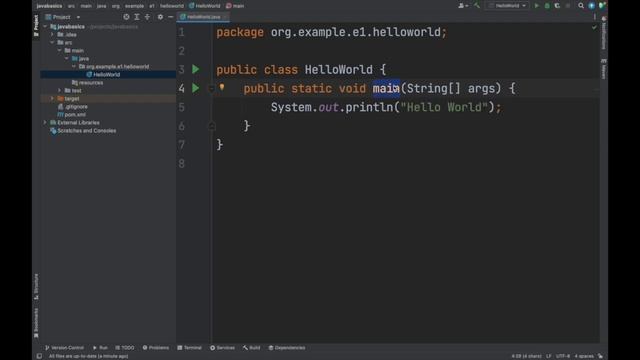The height and width of the screenshot is (360, 640).
Task: Select the .gitignore file
Action: 73,107
